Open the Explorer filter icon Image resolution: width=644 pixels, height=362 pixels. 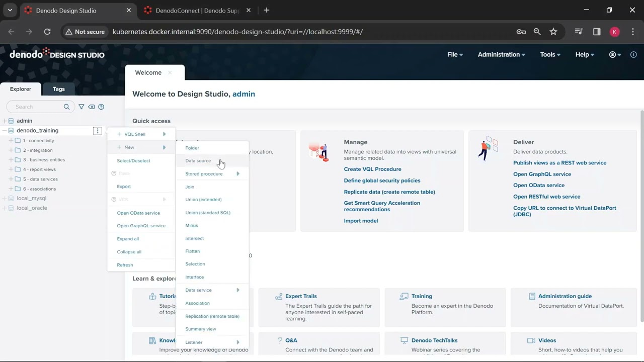[82, 107]
